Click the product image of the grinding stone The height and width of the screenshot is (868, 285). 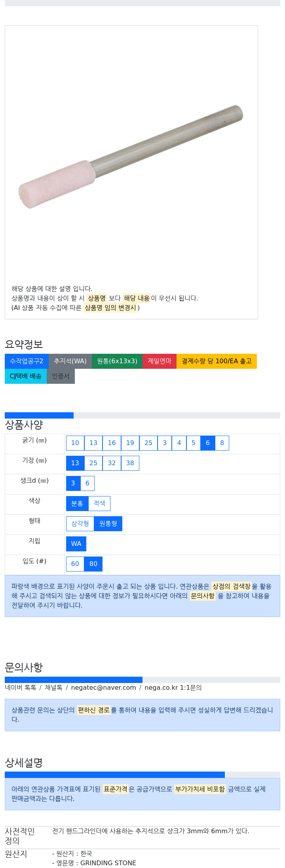coord(131,154)
